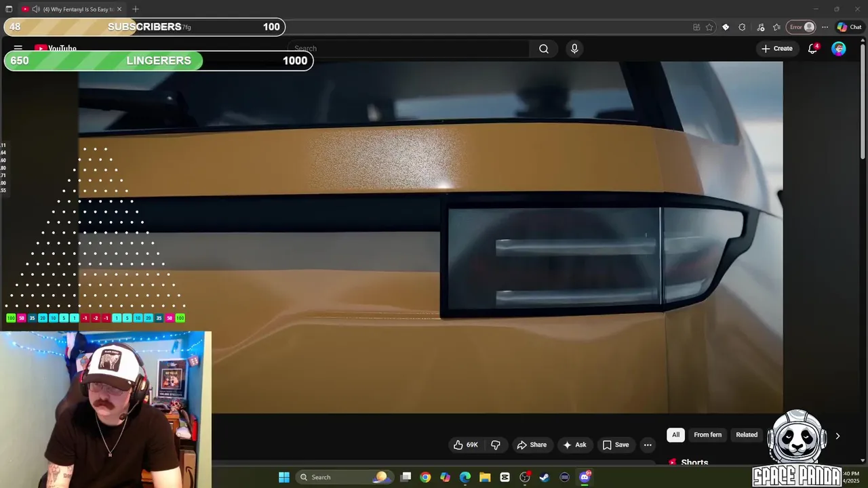Open Edge settings and more ellipsis
The width and height of the screenshot is (868, 488).
coord(825,27)
